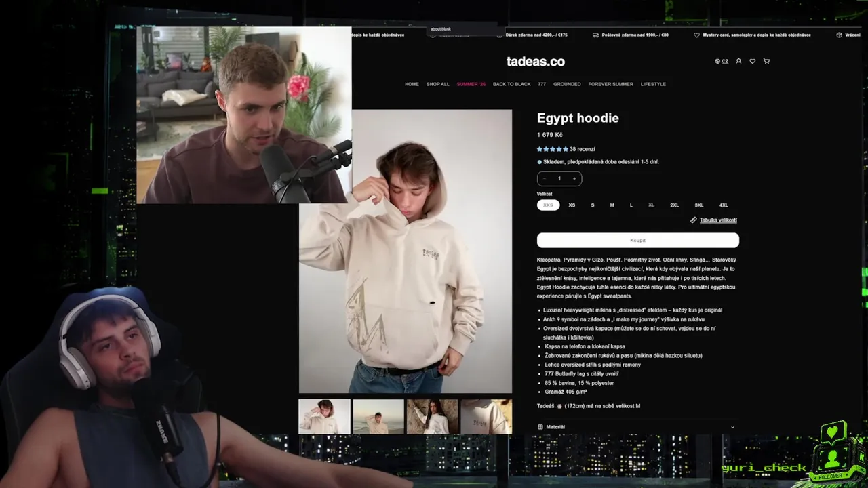Viewport: 868px width, 488px height.
Task: Click the grid icon beside Materiál
Action: pyautogui.click(x=540, y=427)
